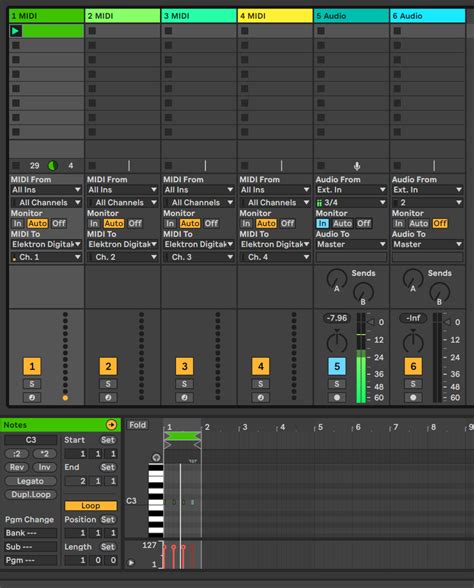Select the 6 Audio track header
This screenshot has width=474, height=588.
428,16
